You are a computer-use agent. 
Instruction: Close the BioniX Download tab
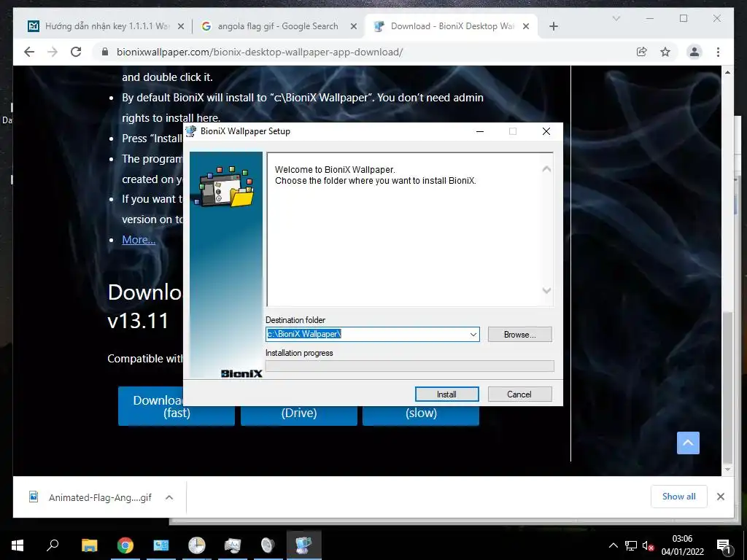coord(526,27)
